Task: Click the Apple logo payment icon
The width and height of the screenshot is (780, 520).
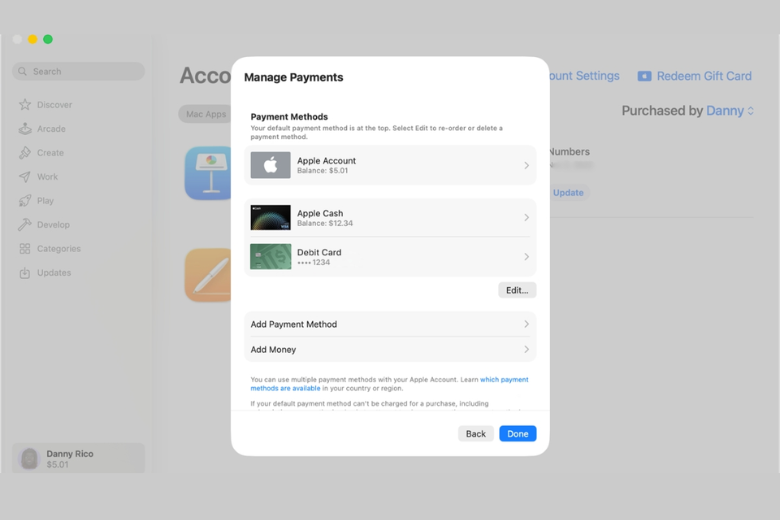Action: [271, 165]
